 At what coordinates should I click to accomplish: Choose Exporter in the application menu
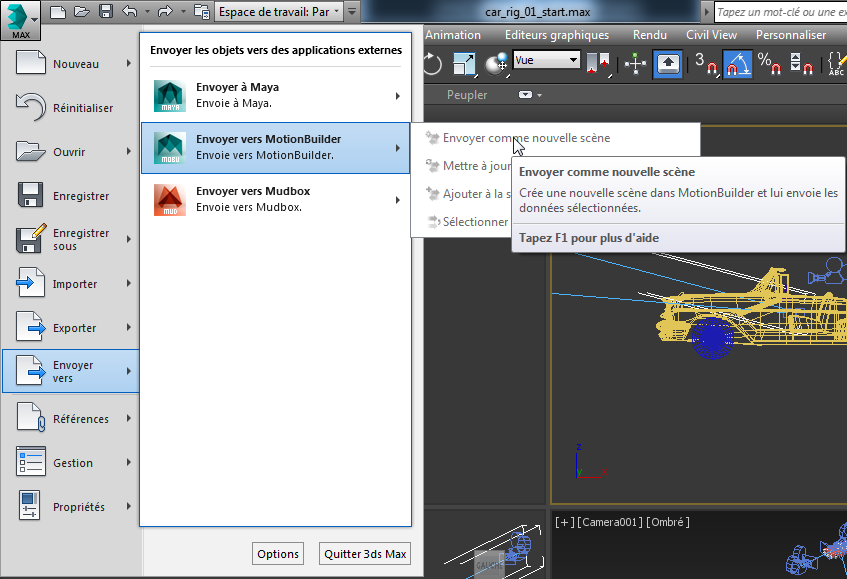coord(70,327)
